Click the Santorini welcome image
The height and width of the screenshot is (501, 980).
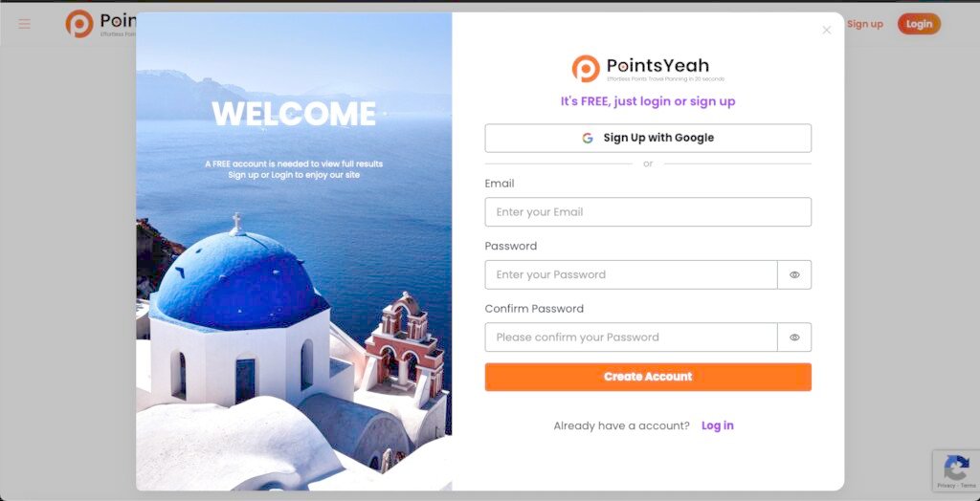click(x=294, y=251)
